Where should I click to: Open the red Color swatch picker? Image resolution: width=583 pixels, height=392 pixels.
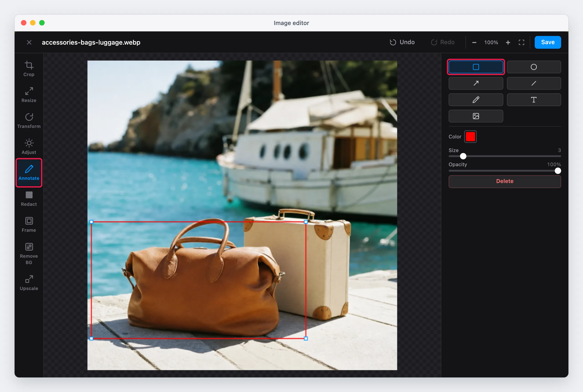[470, 137]
